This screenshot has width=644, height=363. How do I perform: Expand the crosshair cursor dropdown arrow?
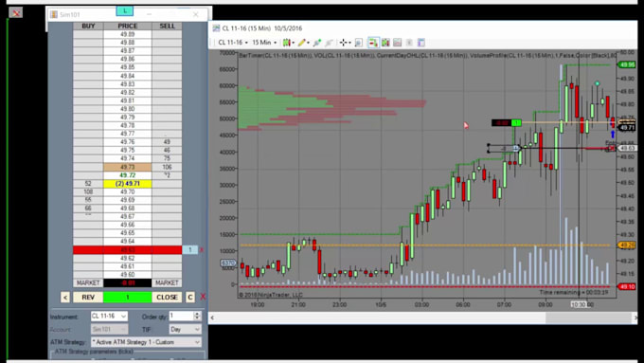click(x=349, y=43)
